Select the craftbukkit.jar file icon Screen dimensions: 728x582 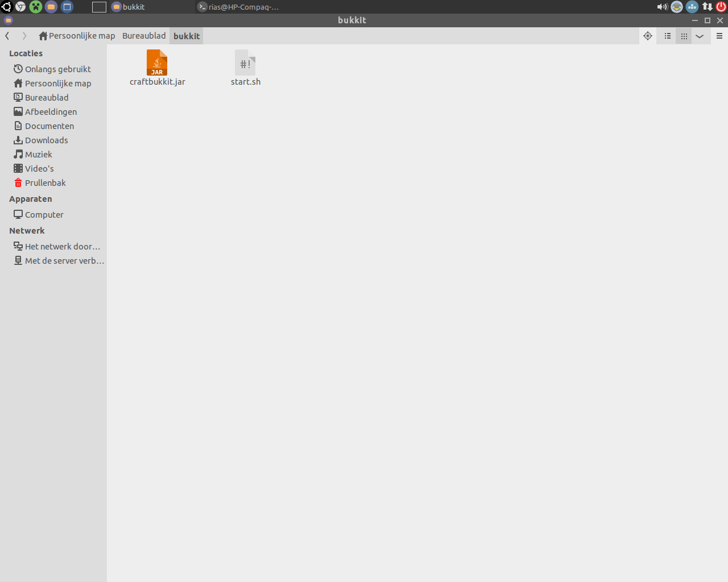point(157,63)
